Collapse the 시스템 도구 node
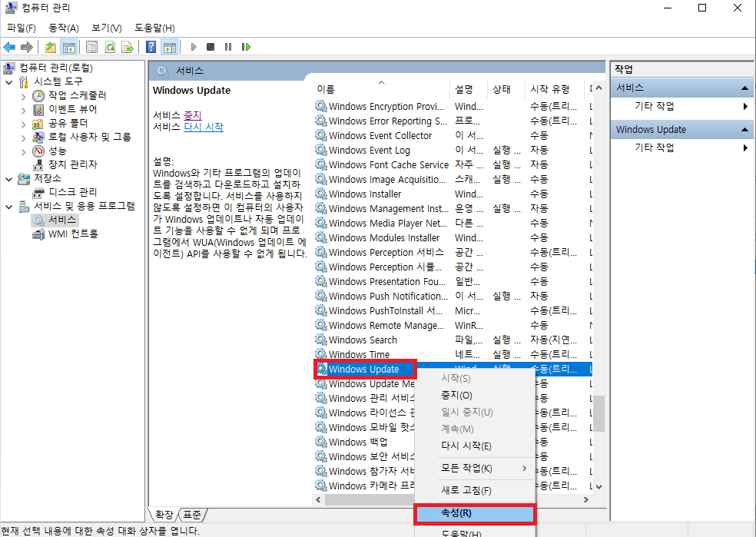 [8, 82]
